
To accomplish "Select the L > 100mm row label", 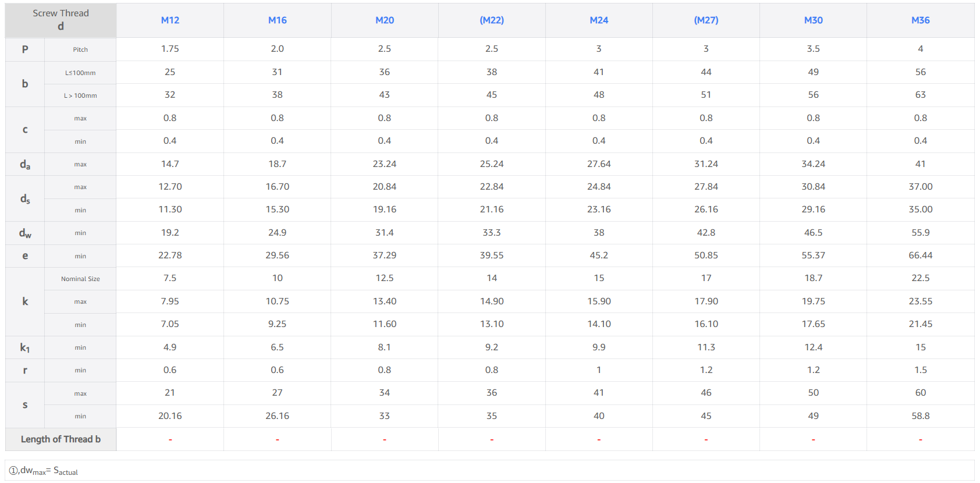I will (x=80, y=95).
